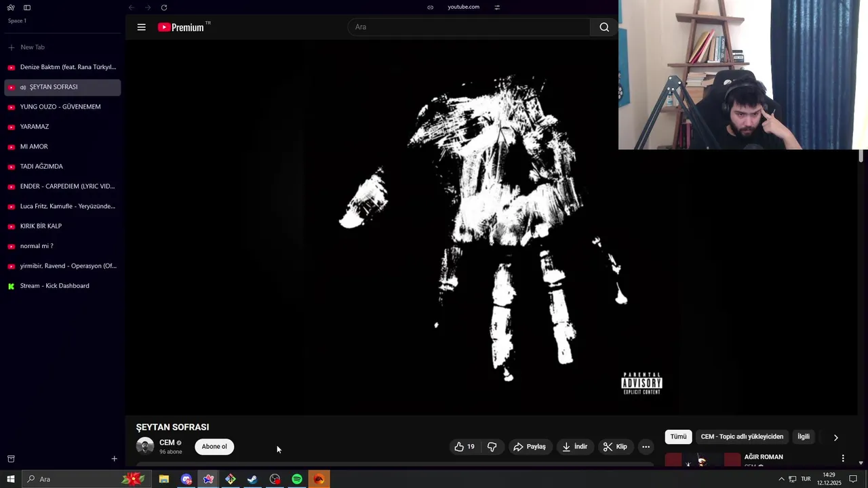The height and width of the screenshot is (488, 868).
Task: Open 'ENDER - CARPEDIEM' tab
Action: click(62, 186)
